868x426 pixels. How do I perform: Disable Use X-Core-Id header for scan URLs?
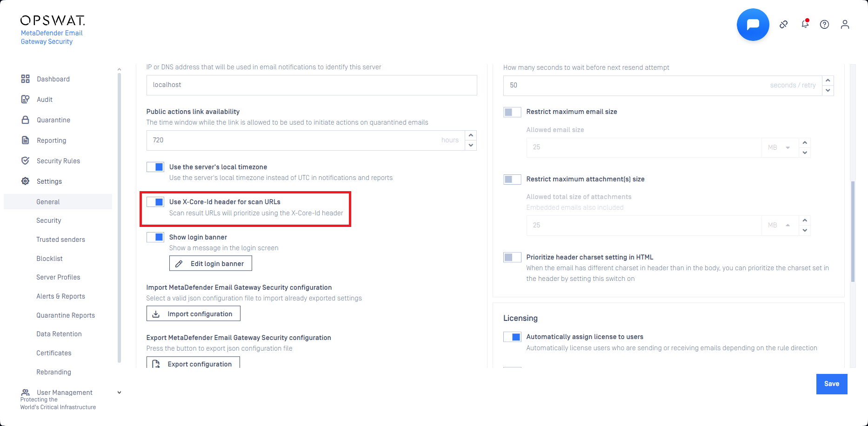coord(155,202)
